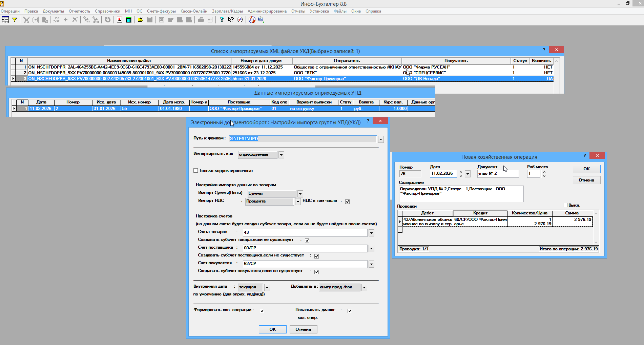
Task: Open the 'Отчетность' menu
Action: click(x=79, y=11)
